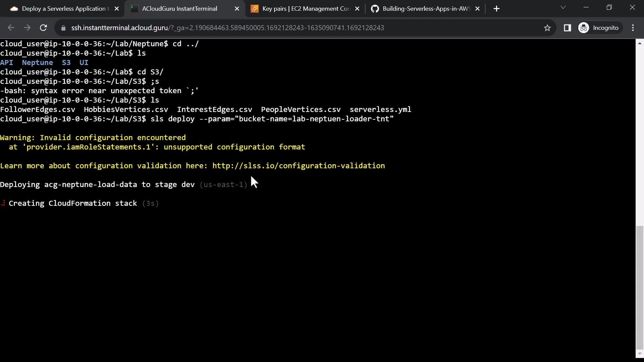Click the browser back arrow
The width and height of the screenshot is (644, 362).
pos(11,28)
